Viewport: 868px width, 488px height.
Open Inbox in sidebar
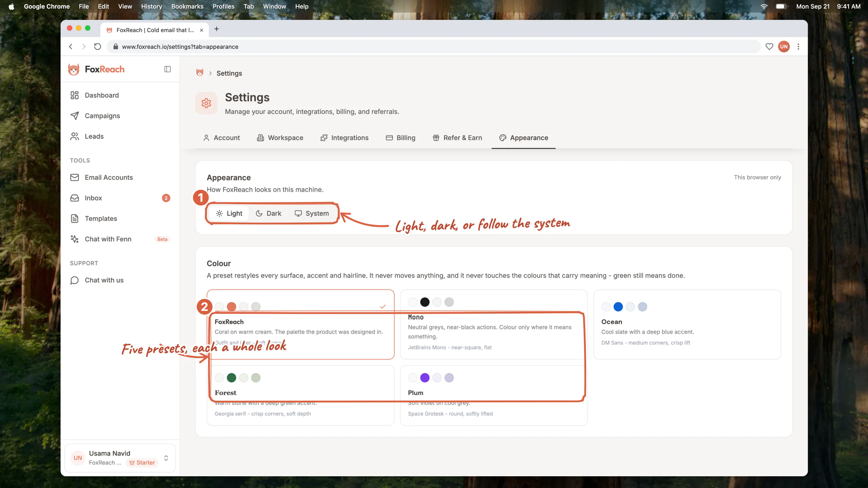120,198
